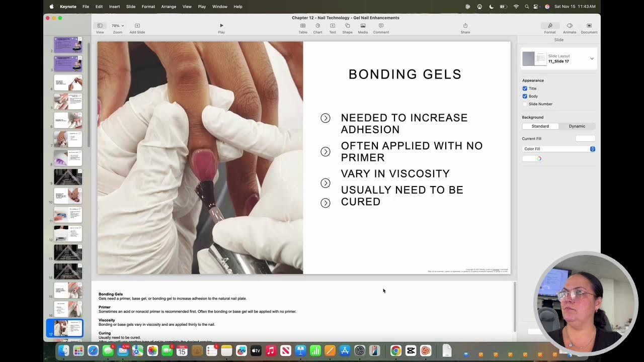This screenshot has height=362, width=644.
Task: Open the Animate inspector panel
Action: pyautogui.click(x=570, y=26)
